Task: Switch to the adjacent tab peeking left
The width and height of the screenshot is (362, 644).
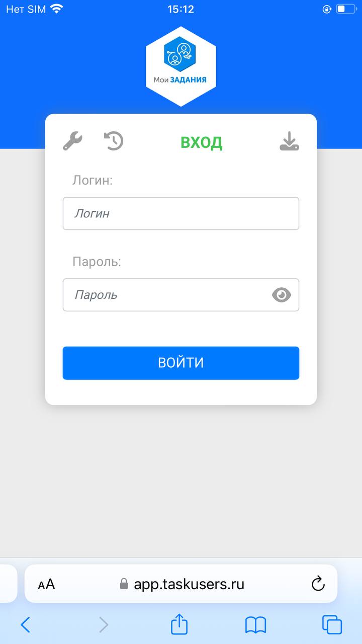Action: 9,584
